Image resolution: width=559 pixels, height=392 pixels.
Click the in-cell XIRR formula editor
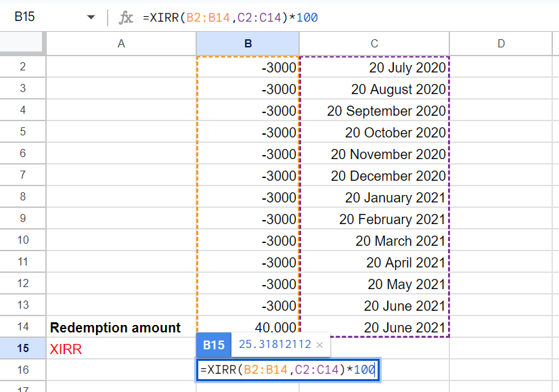[287, 370]
